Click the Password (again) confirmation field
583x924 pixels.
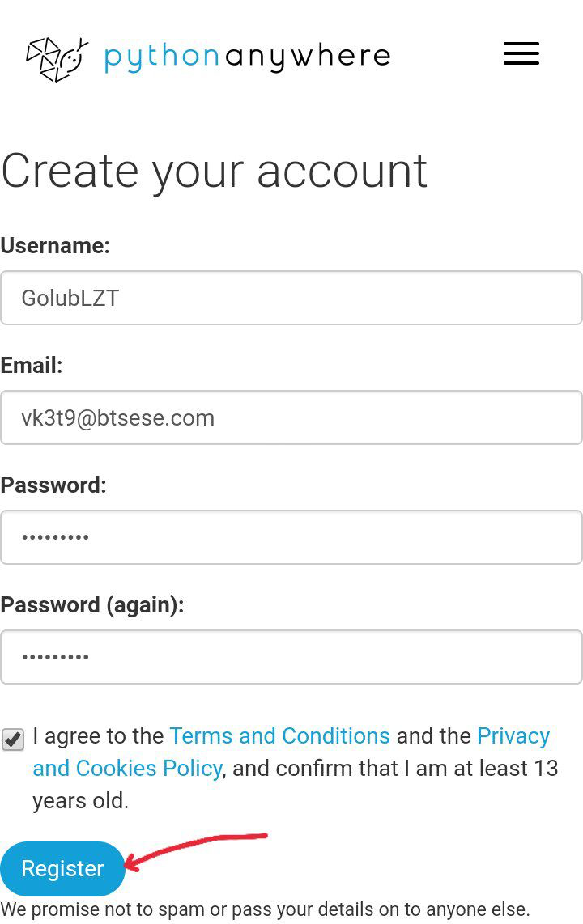pyautogui.click(x=291, y=657)
